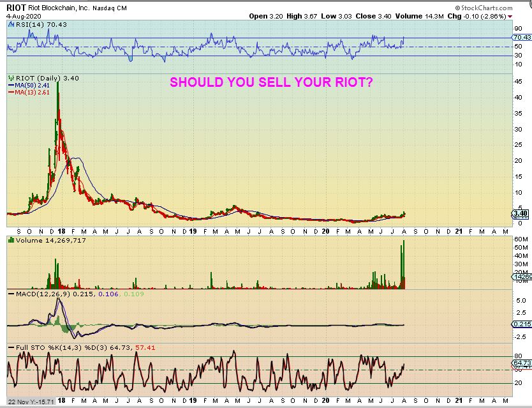532x408 pixels.
Task: Click the RIOT (Daily) 3.40 legend label
Action: 47,78
